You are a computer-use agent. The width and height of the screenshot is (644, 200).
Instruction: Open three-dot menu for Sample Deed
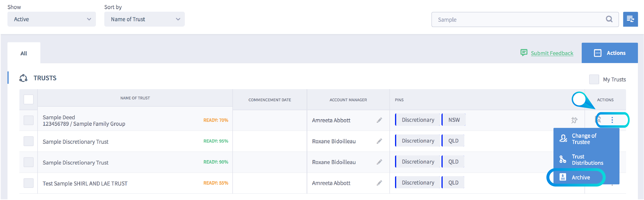612,120
